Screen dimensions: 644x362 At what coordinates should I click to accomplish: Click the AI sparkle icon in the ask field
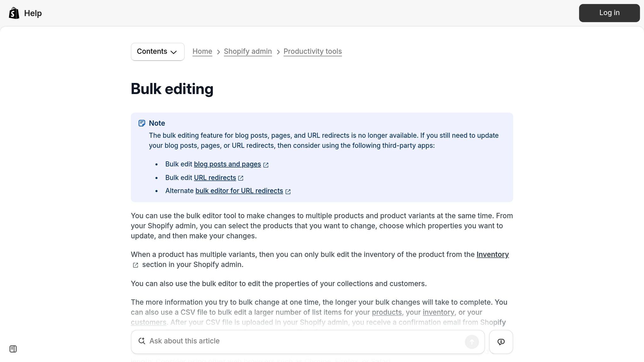click(142, 341)
